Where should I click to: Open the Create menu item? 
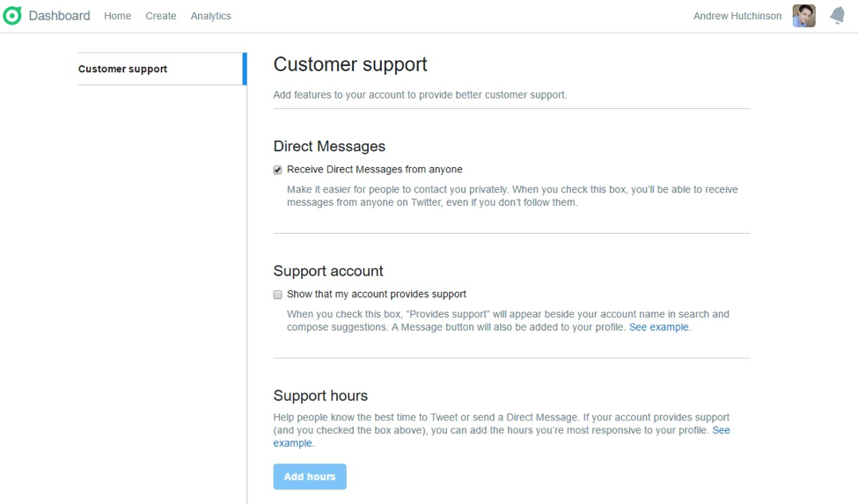point(161,16)
